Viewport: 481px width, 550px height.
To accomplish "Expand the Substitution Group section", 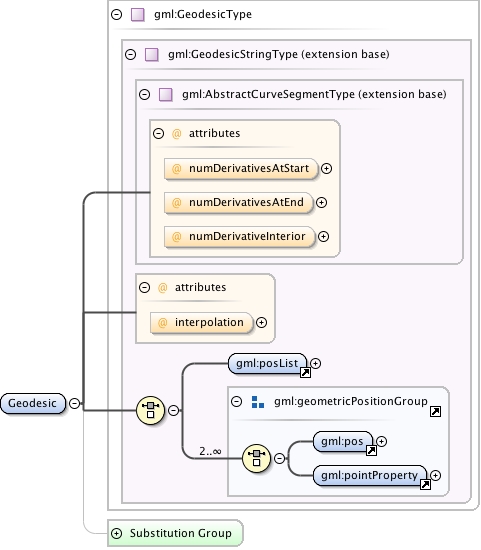I will (116, 534).
